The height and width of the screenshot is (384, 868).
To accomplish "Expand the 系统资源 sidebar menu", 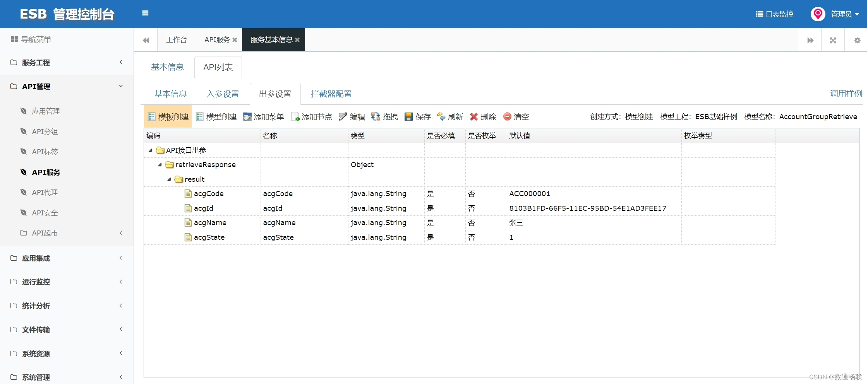I will pos(67,354).
